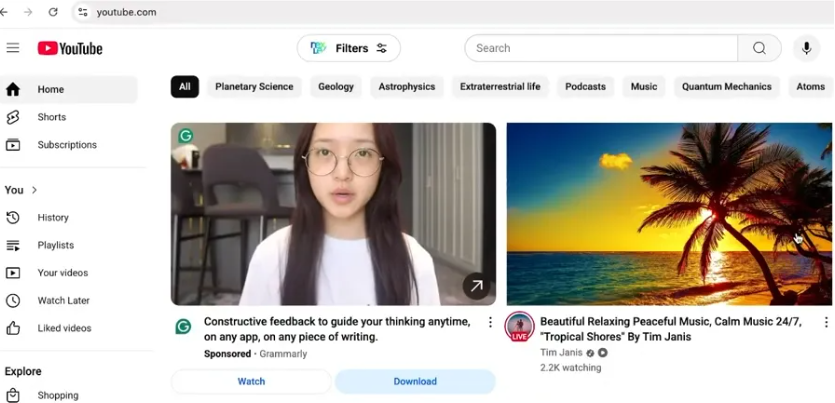Click the YouTube logo
The width and height of the screenshot is (835, 403).
70,48
